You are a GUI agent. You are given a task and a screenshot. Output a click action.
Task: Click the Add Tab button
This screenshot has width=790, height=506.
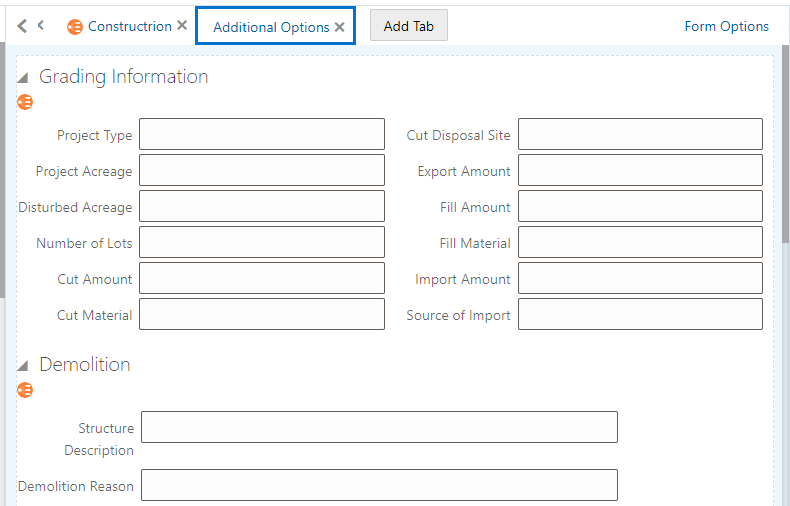[409, 26]
